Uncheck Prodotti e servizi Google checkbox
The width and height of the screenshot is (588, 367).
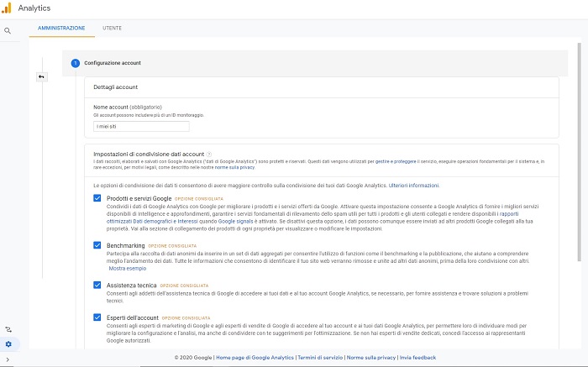97,198
